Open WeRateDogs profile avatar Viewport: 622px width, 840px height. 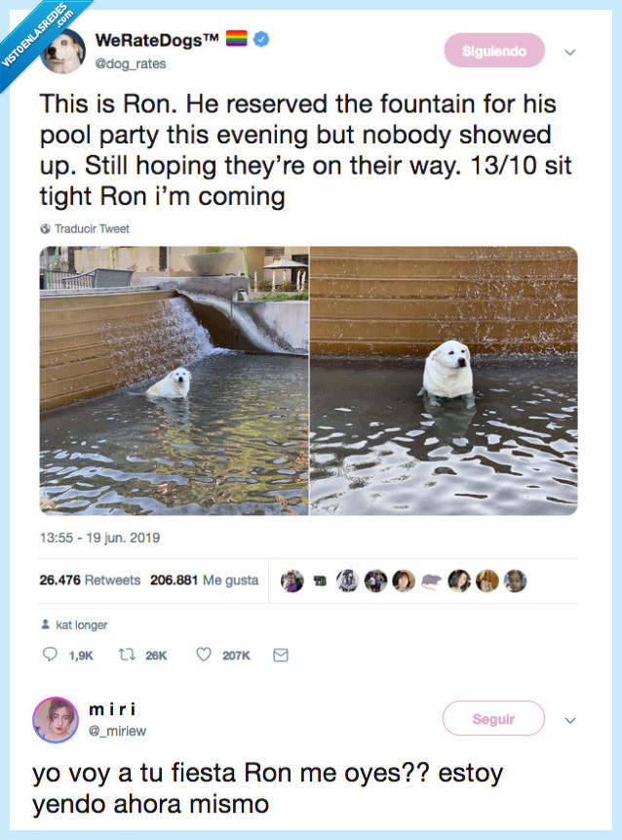click(63, 51)
